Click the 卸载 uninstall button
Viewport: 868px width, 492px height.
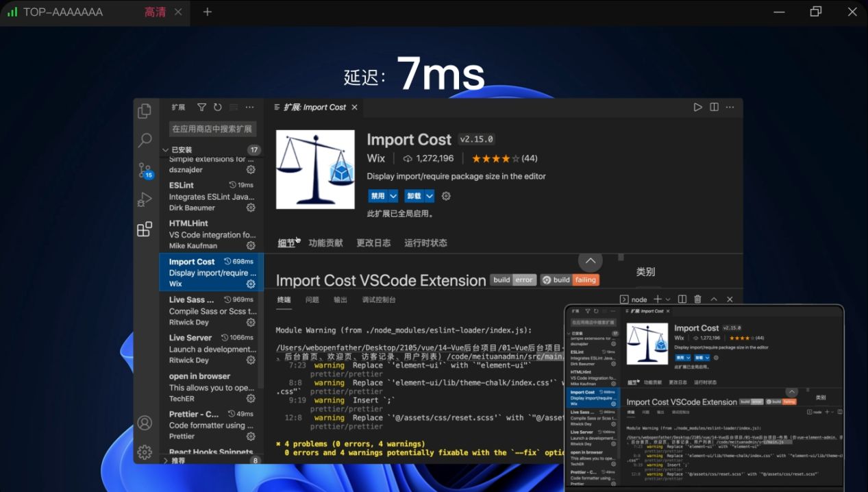(x=414, y=196)
